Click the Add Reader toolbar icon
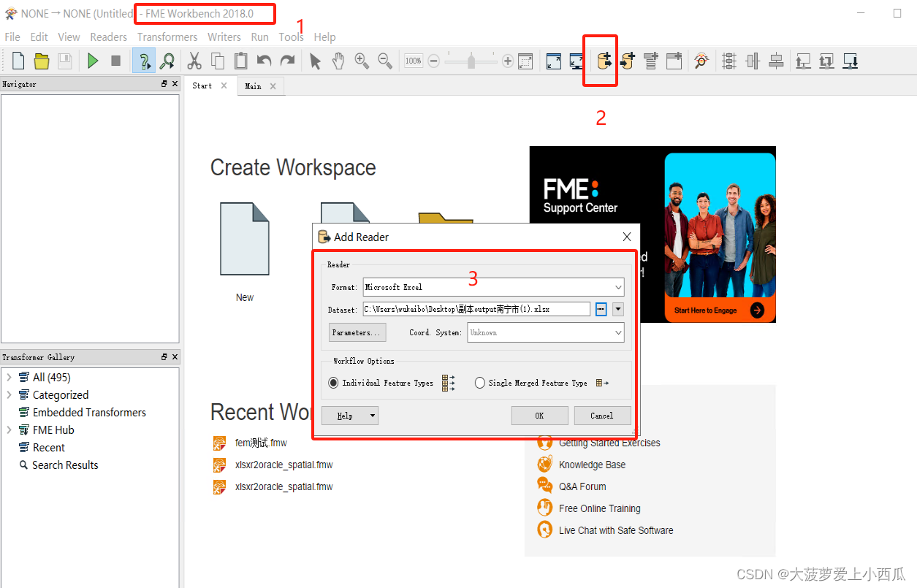Image resolution: width=917 pixels, height=588 pixels. pyautogui.click(x=601, y=61)
